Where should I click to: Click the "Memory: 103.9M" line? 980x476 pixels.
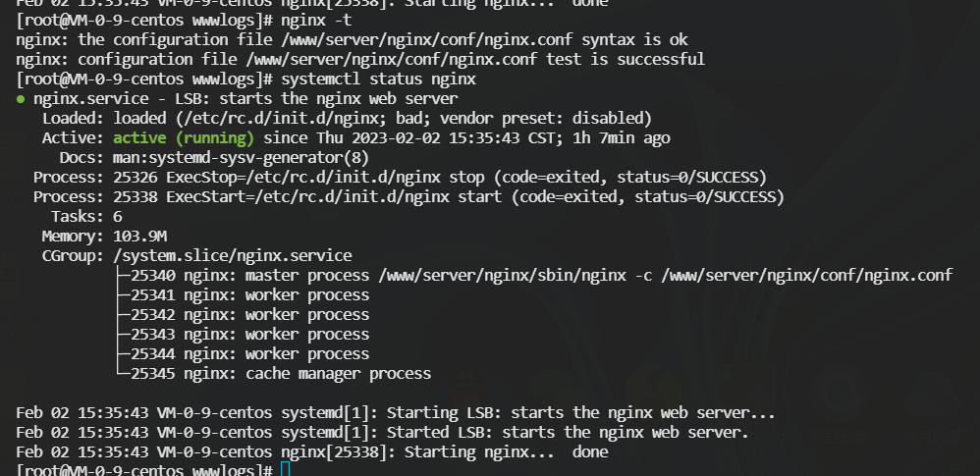[x=104, y=237]
